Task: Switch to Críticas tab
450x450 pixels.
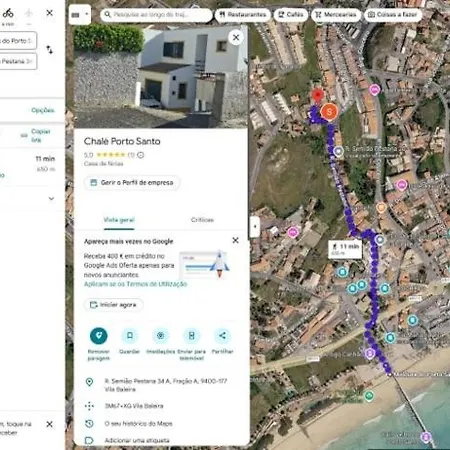Action: [202, 220]
